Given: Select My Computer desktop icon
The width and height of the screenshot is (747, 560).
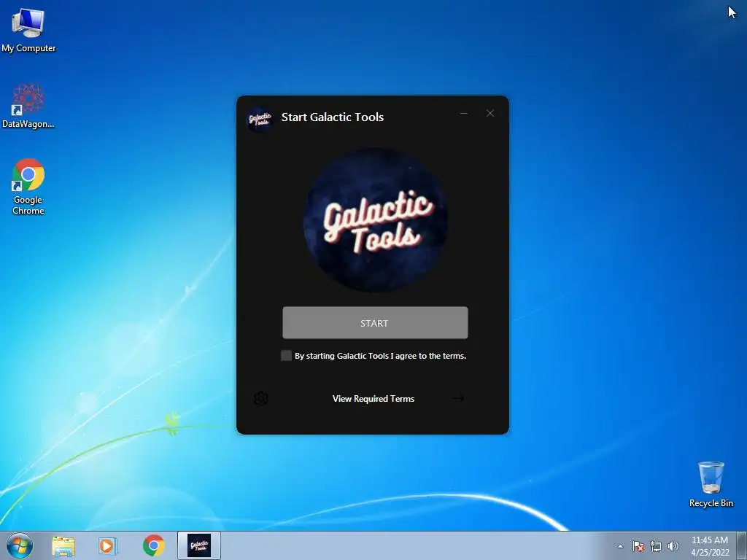Looking at the screenshot, I should tap(28, 30).
